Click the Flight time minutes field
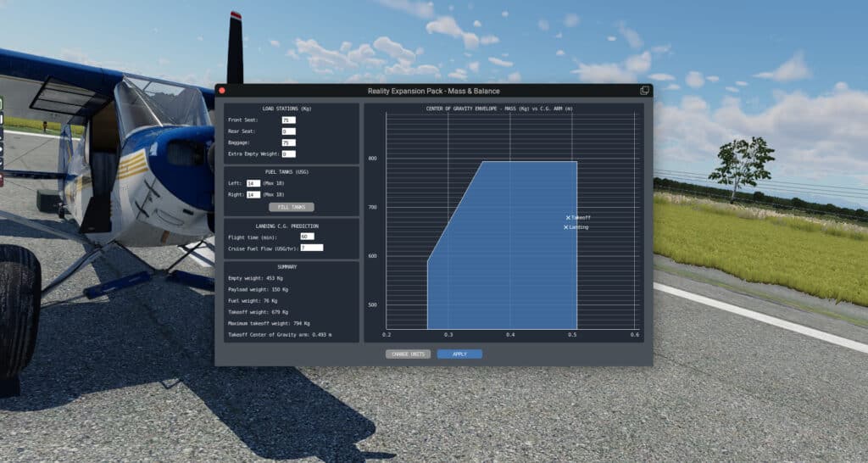This screenshot has height=463, width=868. (x=307, y=237)
